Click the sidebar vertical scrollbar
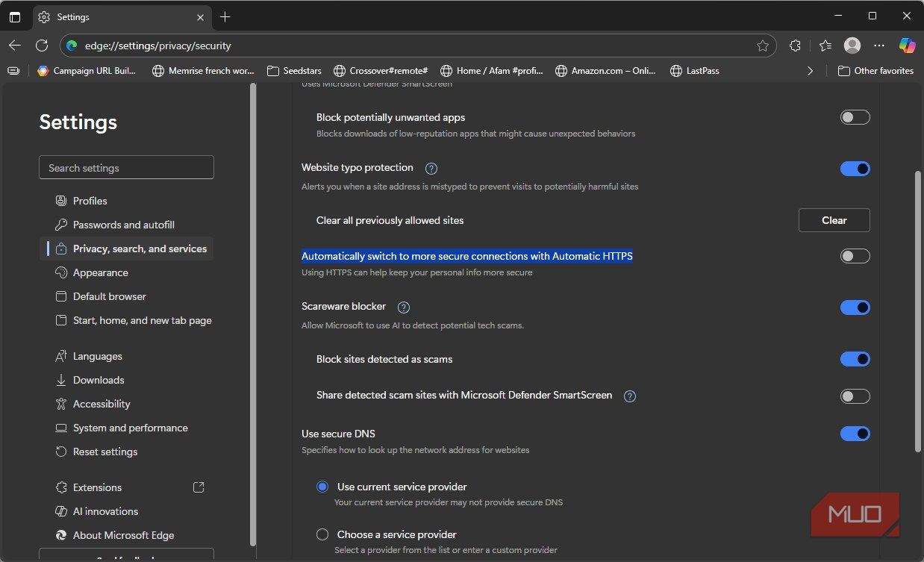Screen dimensions: 924x562 click(x=253, y=315)
